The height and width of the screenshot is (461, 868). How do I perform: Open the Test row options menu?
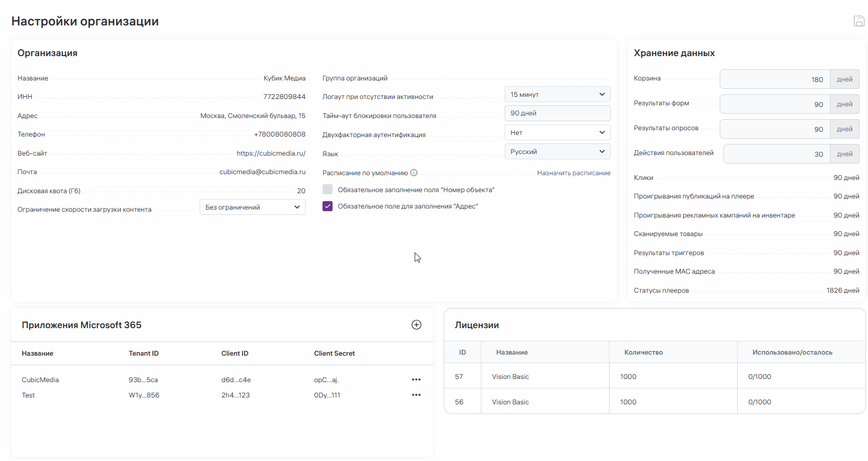pyautogui.click(x=416, y=395)
